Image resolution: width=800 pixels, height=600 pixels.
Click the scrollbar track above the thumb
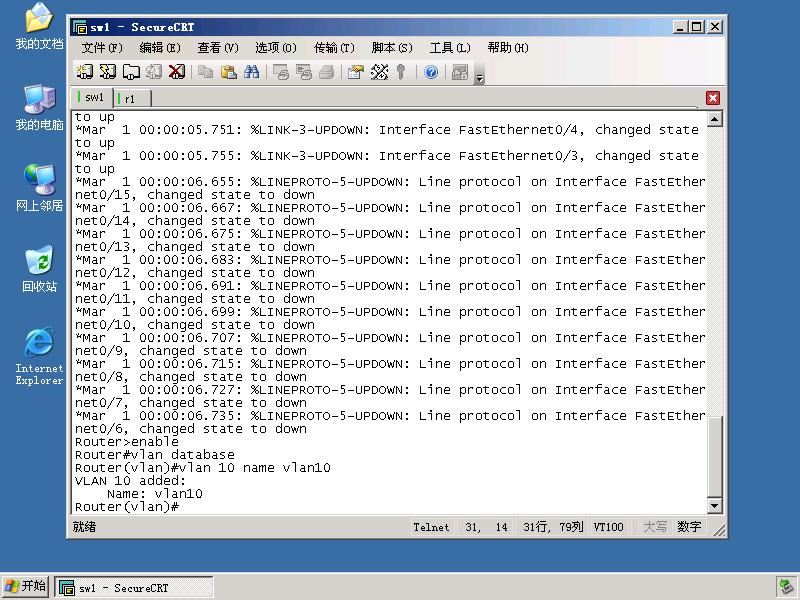(715, 270)
